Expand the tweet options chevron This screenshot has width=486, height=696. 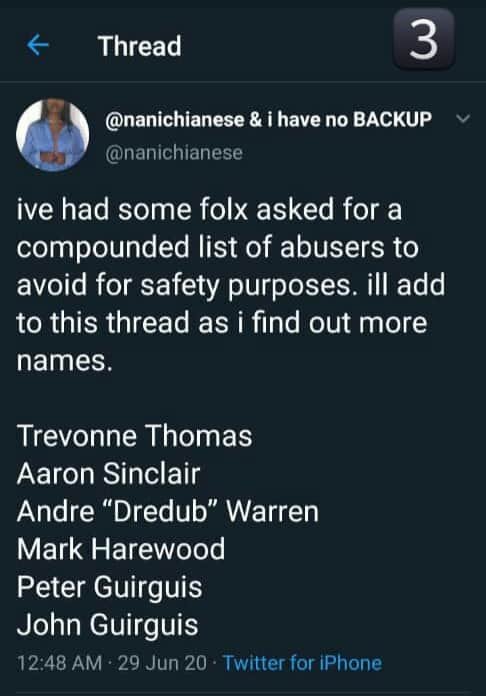coord(463,119)
